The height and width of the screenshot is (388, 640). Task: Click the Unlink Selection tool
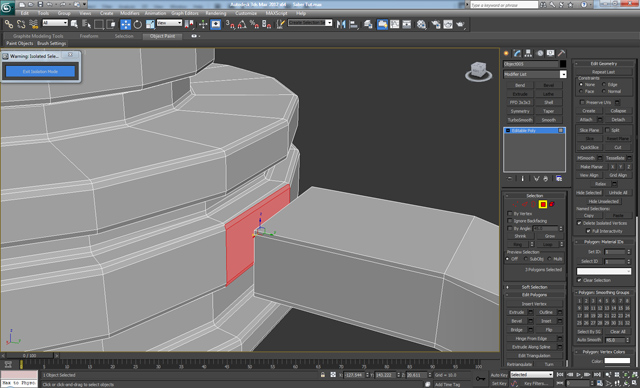click(x=20, y=24)
